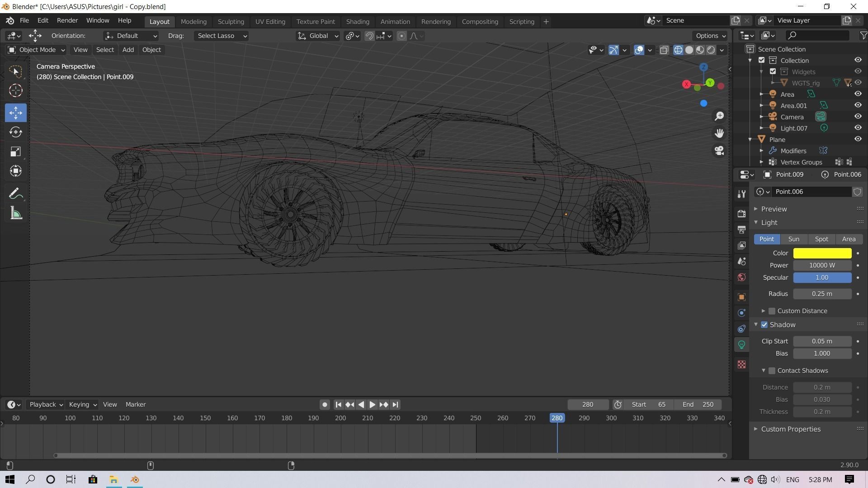
Task: Set light type to Spot
Action: (x=821, y=239)
